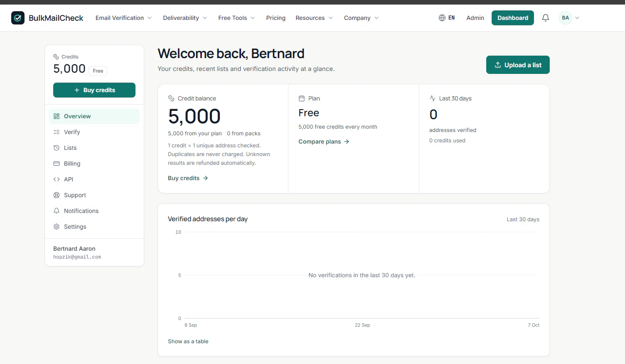Viewport: 625px width, 364px height.
Task: Click the sidebar Credits coins icon
Action: tap(56, 57)
